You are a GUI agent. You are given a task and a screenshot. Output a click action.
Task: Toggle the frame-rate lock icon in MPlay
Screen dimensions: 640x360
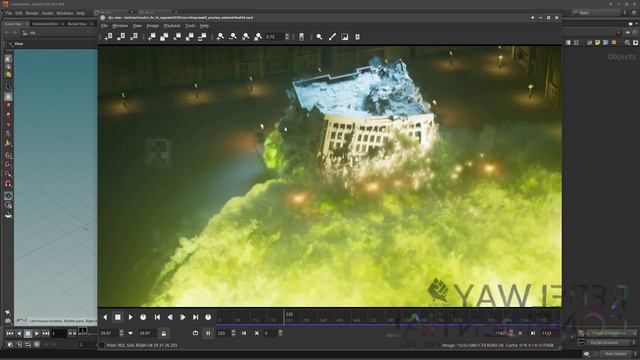[x=164, y=333]
